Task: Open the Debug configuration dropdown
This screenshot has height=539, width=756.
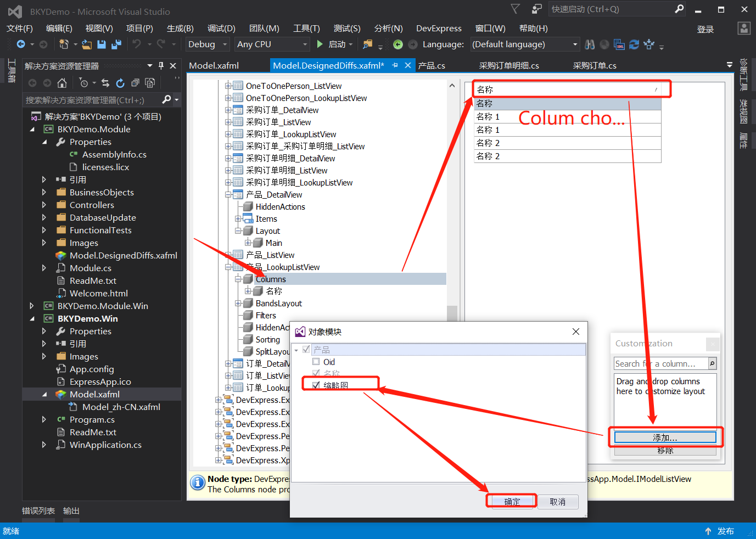Action: pyautogui.click(x=208, y=44)
